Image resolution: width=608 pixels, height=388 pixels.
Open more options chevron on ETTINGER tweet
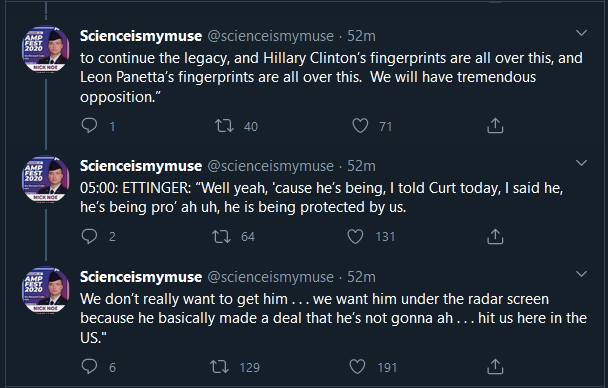click(x=581, y=163)
